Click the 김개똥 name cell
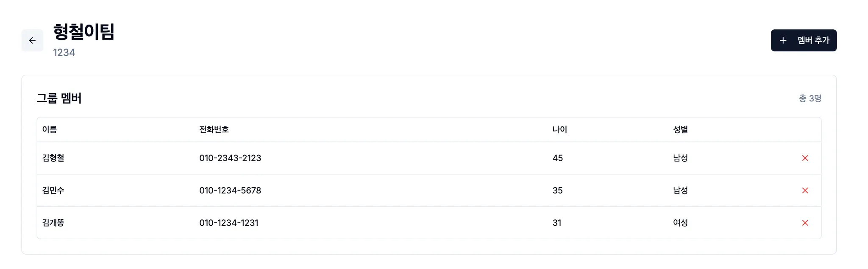The image size is (868, 269). pyautogui.click(x=53, y=223)
